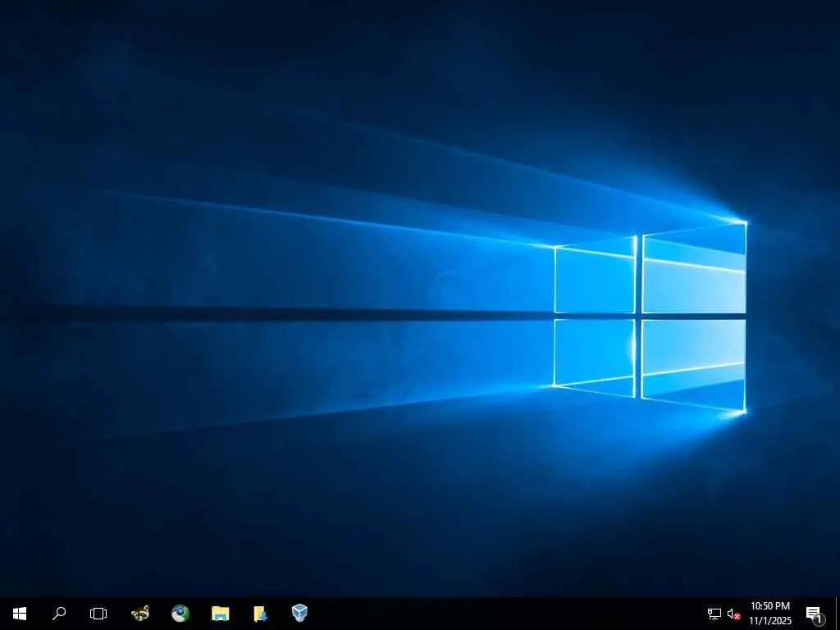
Task: Open the taskbar search magnifier
Action: pyautogui.click(x=59, y=614)
